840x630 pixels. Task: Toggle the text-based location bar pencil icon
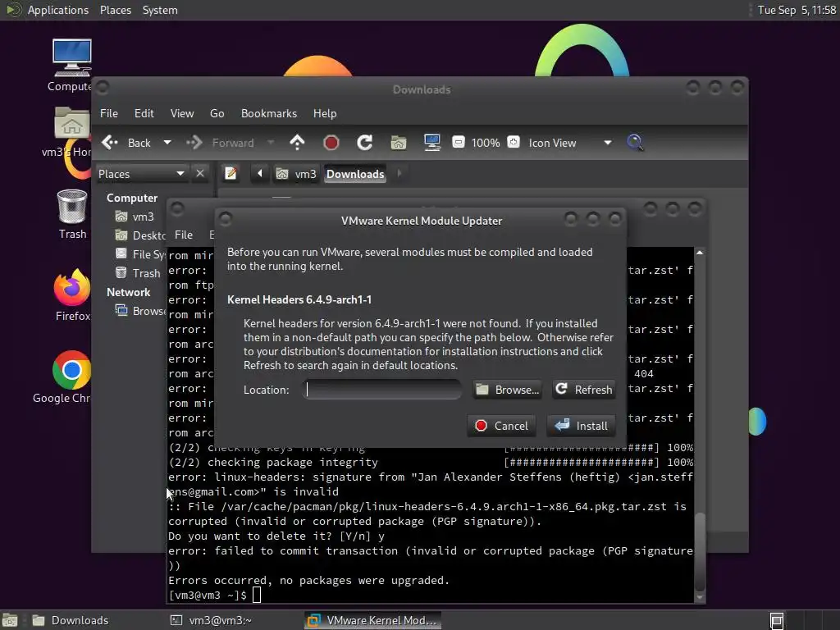tap(231, 174)
